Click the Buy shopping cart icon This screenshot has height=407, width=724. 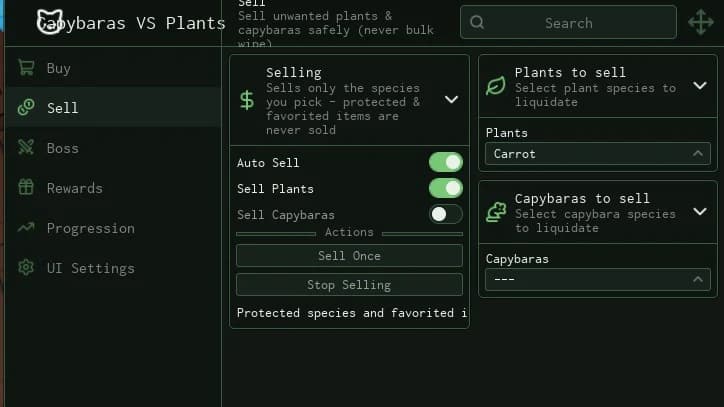click(x=26, y=68)
